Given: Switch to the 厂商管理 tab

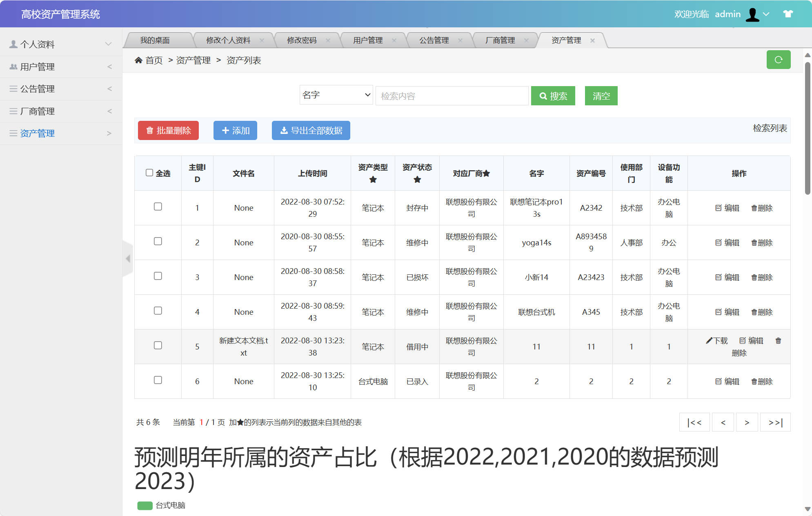Looking at the screenshot, I should point(500,40).
